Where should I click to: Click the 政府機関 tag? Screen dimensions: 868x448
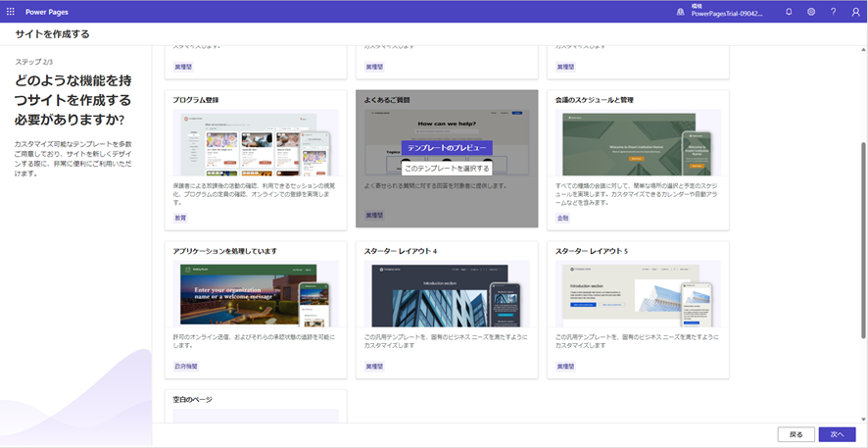pos(186,367)
